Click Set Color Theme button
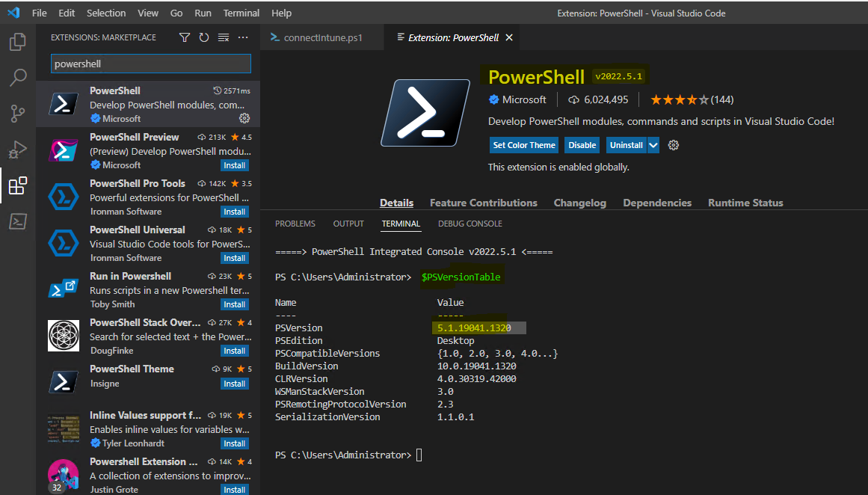Screen dimensions: 868x495 coord(523,145)
